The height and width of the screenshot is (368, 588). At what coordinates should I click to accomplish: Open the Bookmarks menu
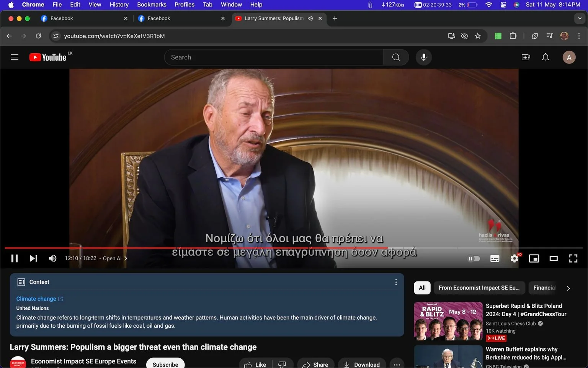click(152, 5)
